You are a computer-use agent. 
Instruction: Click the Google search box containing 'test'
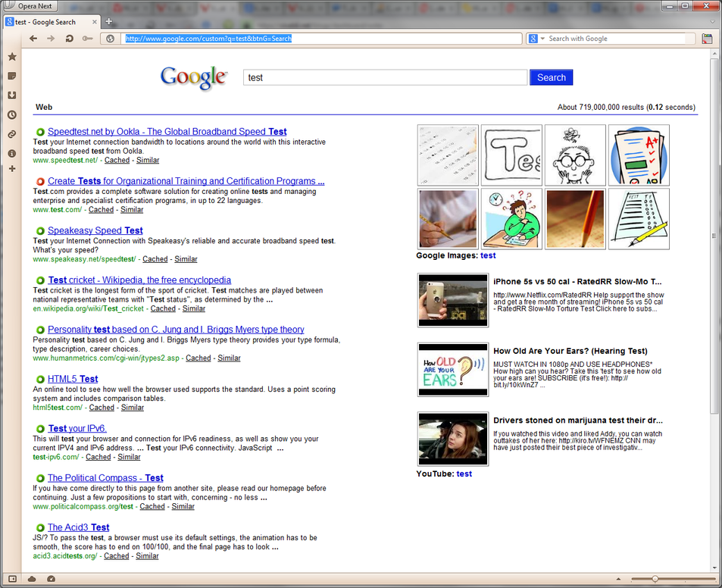pos(385,77)
